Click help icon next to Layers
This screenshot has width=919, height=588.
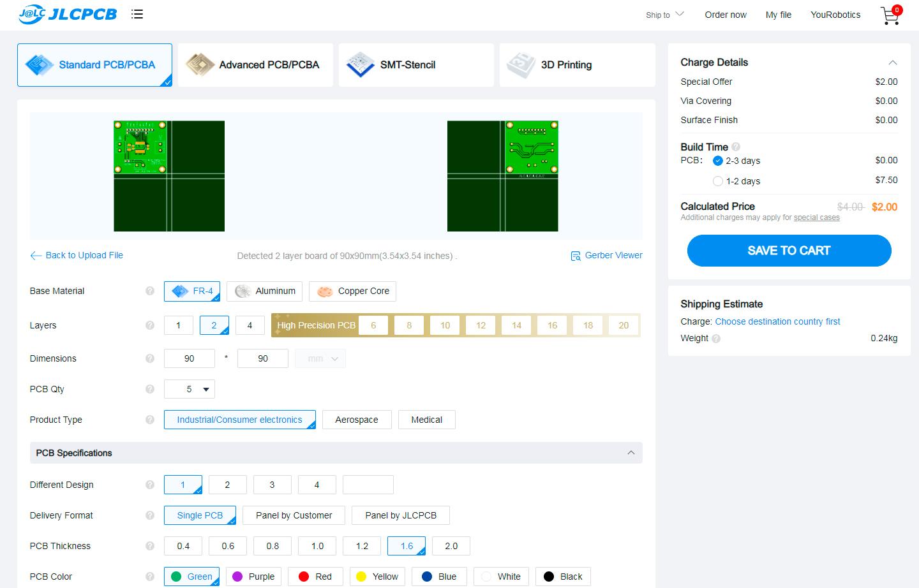[150, 325]
